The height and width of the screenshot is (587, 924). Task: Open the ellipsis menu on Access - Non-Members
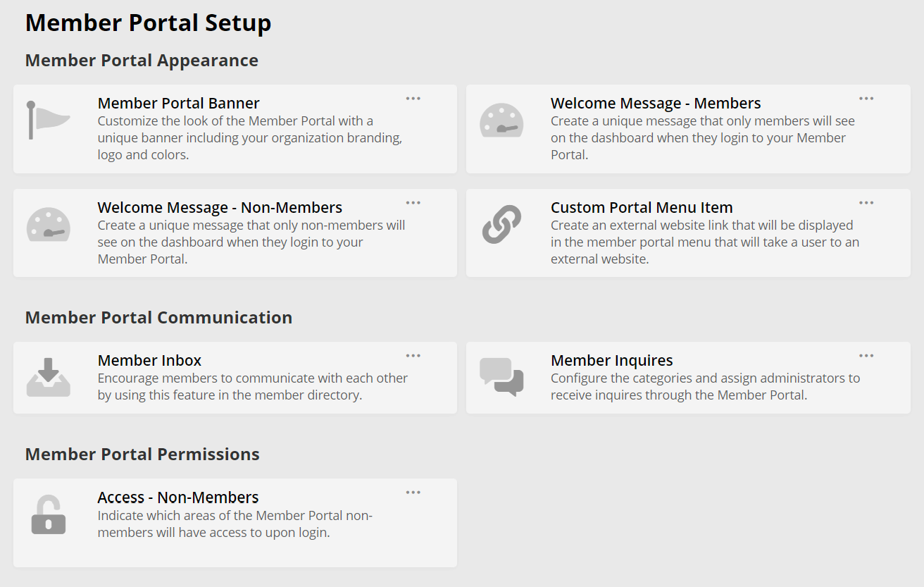pos(413,492)
